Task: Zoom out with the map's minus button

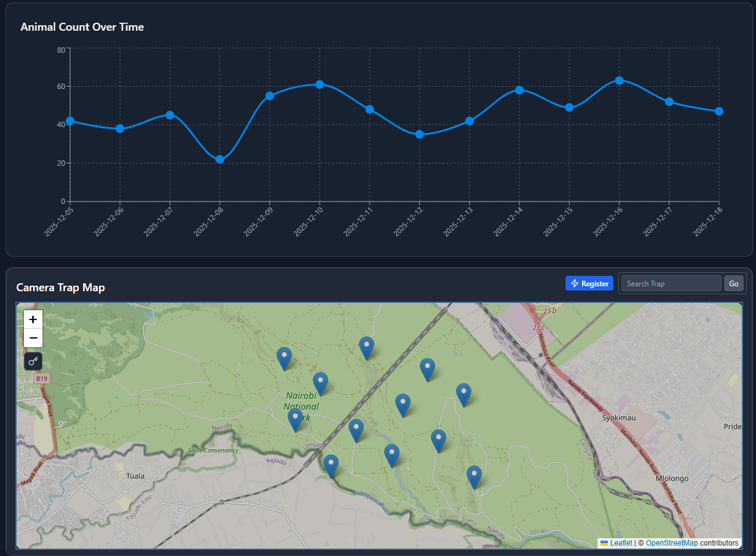Action: point(33,338)
